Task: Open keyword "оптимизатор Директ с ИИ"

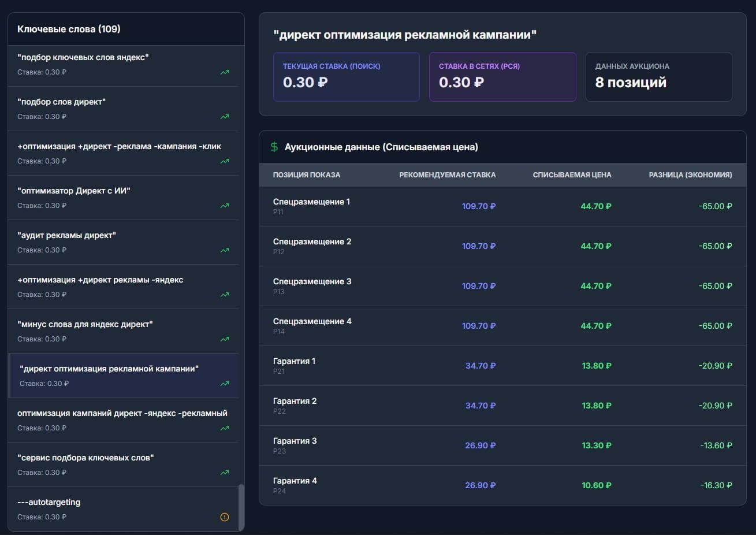Action: click(x=123, y=198)
